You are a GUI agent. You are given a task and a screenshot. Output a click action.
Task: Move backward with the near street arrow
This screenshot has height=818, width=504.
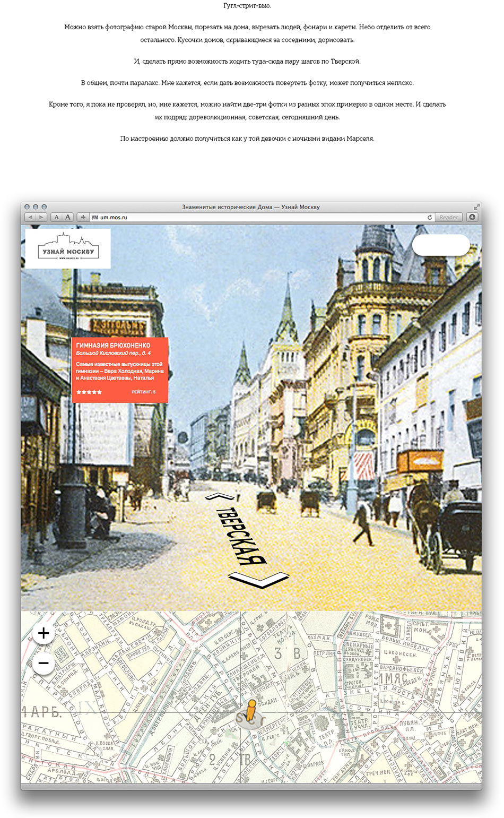click(260, 579)
